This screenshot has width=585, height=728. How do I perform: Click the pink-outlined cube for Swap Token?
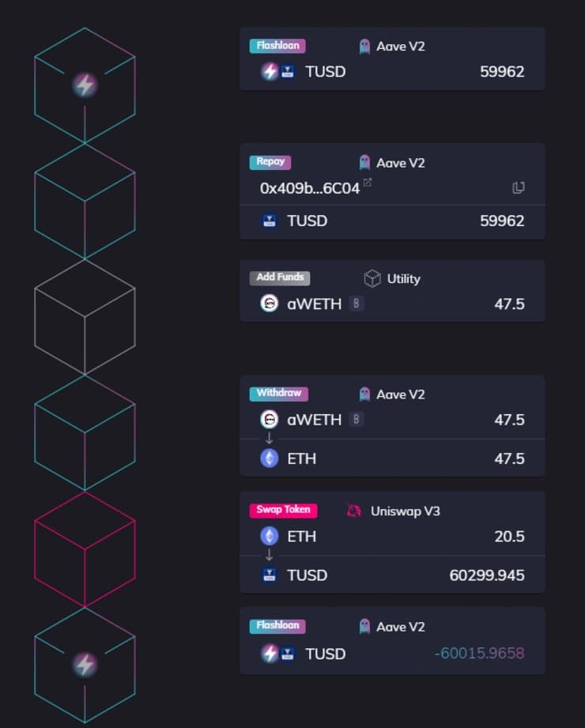point(85,549)
